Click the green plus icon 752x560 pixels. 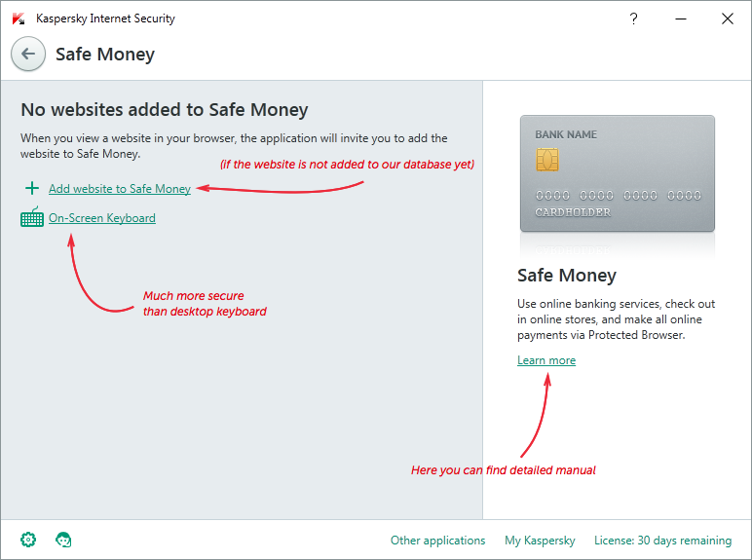(x=32, y=188)
